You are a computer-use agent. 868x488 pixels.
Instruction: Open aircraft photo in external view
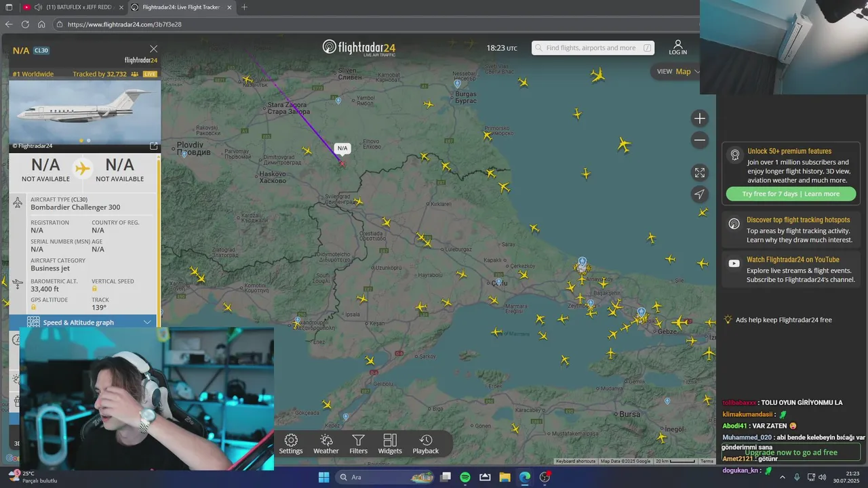click(154, 146)
